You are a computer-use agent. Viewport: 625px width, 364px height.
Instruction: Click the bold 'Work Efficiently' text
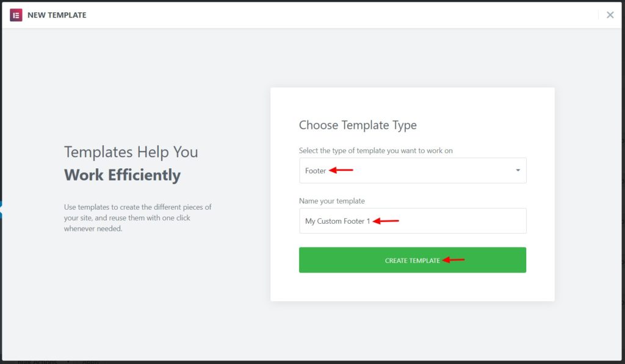[x=122, y=176]
